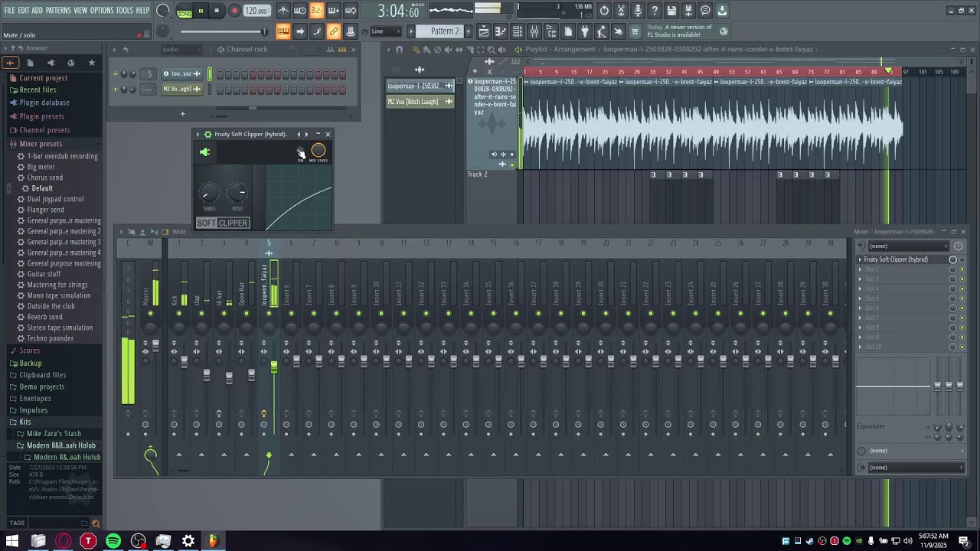Click the tempo tapper icon
980x551 pixels.
click(602, 31)
